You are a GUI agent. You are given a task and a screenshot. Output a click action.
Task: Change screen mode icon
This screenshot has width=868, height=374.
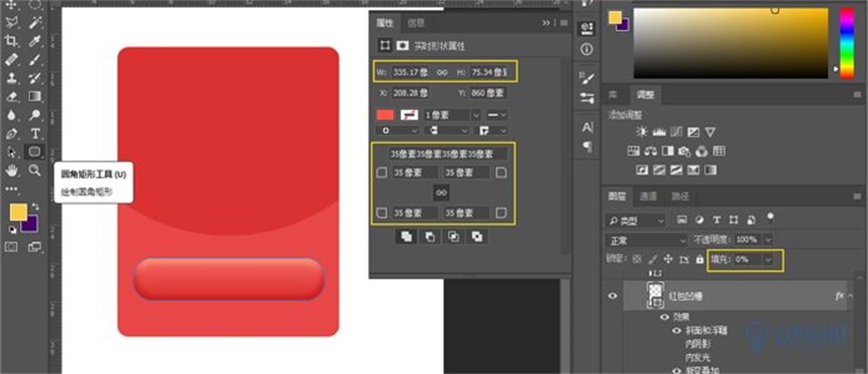[x=34, y=246]
